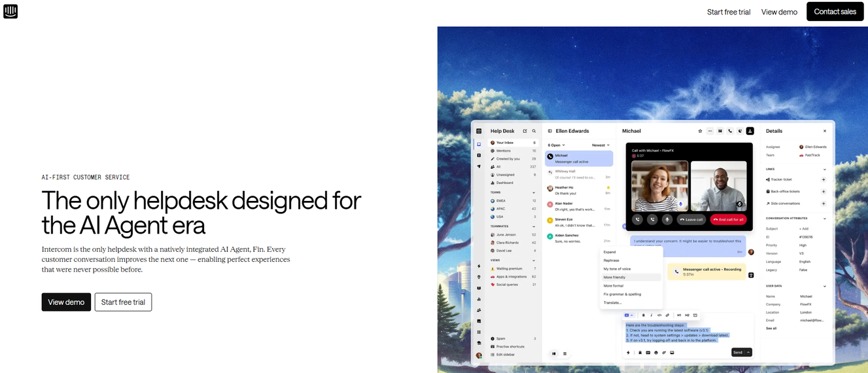Mute the microphone in the call window
This screenshot has height=373, width=868.
[x=667, y=220]
